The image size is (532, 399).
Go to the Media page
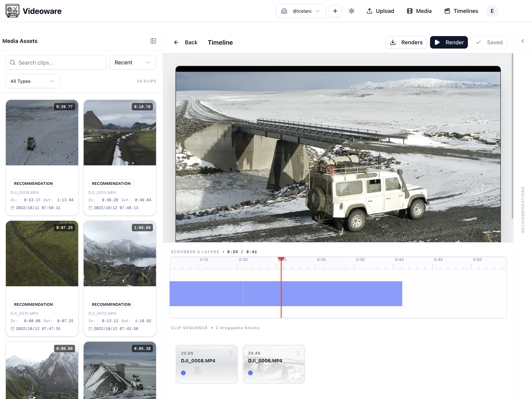pos(419,11)
